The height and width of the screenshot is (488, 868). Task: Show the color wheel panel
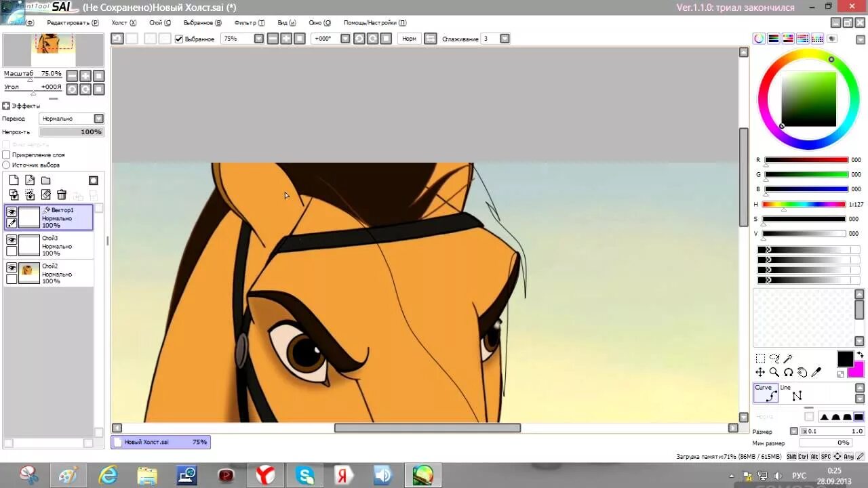pos(759,39)
